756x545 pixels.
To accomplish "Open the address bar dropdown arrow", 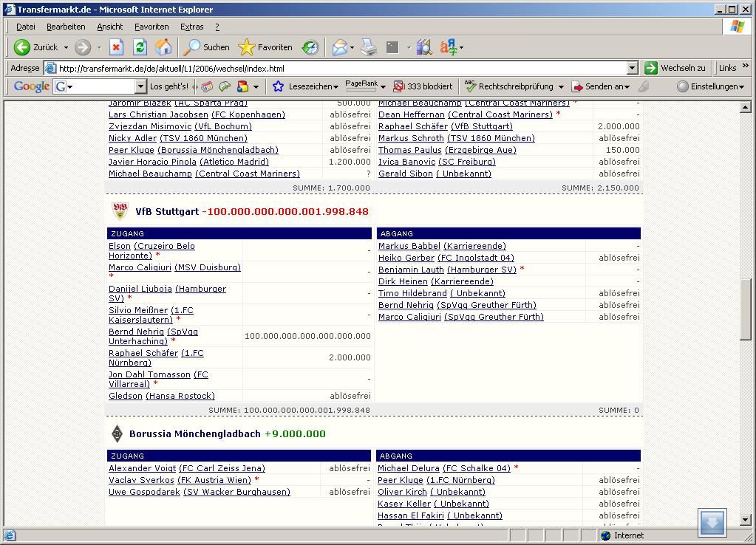I will coord(633,68).
